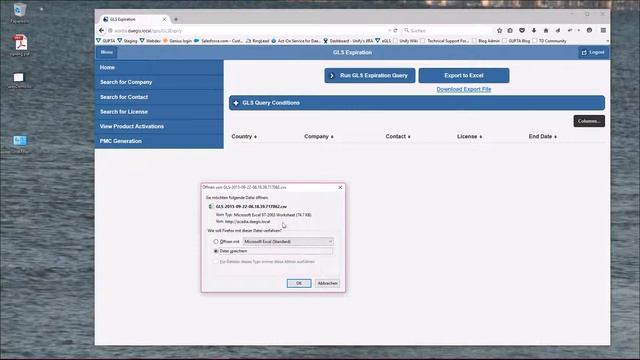Open the RingLead bookmark
The height and width of the screenshot is (360, 640).
(258, 41)
